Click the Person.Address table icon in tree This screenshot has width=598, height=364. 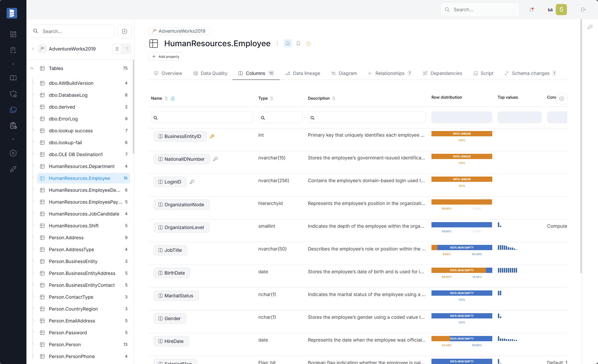[x=42, y=238]
